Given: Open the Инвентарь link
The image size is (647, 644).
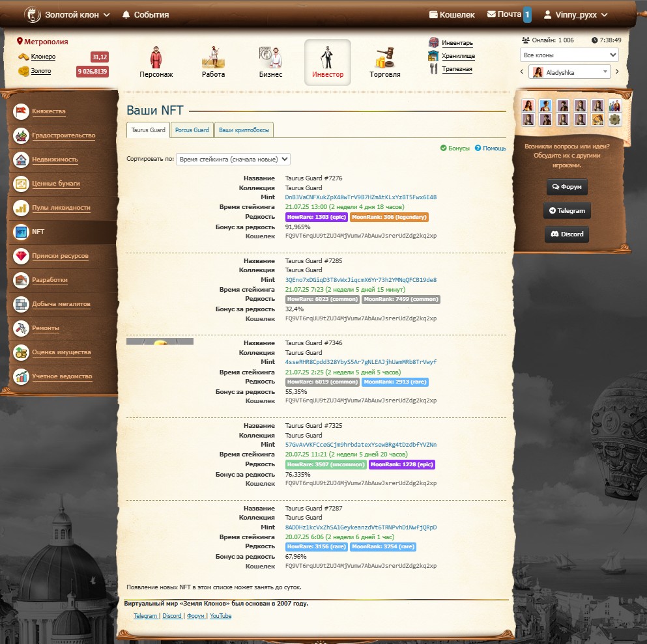Looking at the screenshot, I should (x=457, y=43).
